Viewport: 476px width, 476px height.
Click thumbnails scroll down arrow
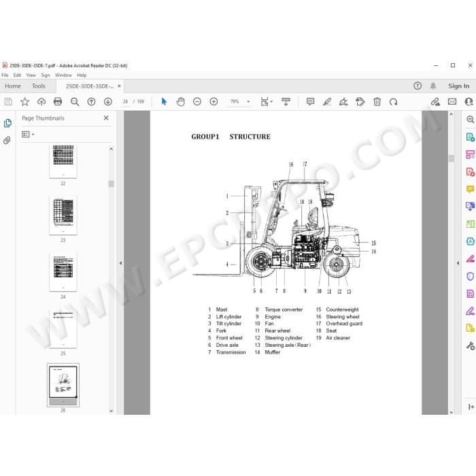coord(111,411)
